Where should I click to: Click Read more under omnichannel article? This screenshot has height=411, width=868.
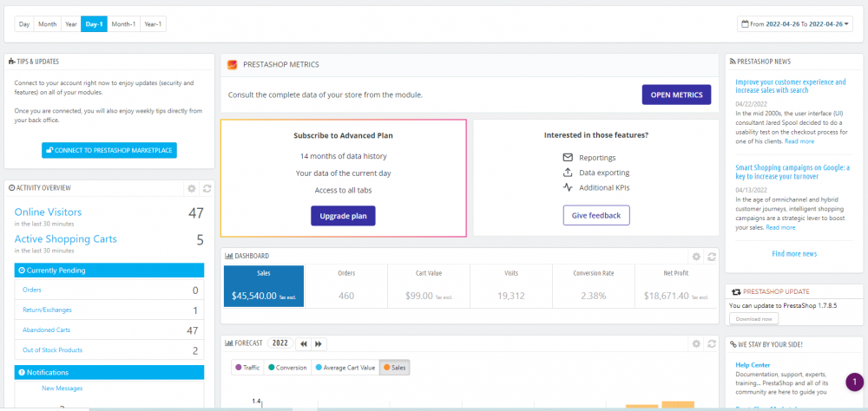(780, 227)
